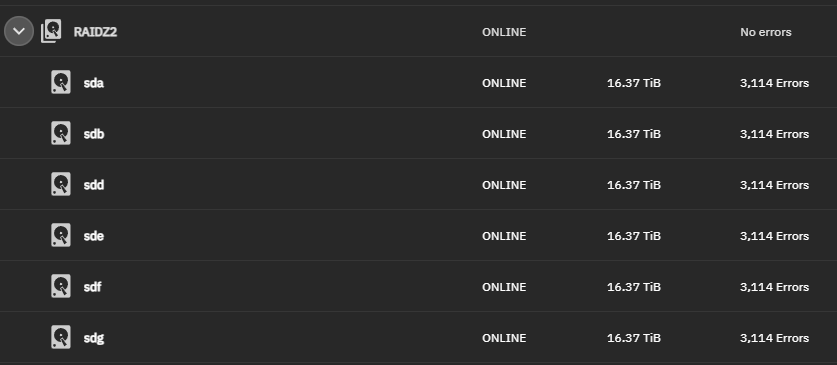Image resolution: width=837 pixels, height=365 pixels.
Task: Collapse the RAIDZ2 vdev group
Action: pos(19,31)
